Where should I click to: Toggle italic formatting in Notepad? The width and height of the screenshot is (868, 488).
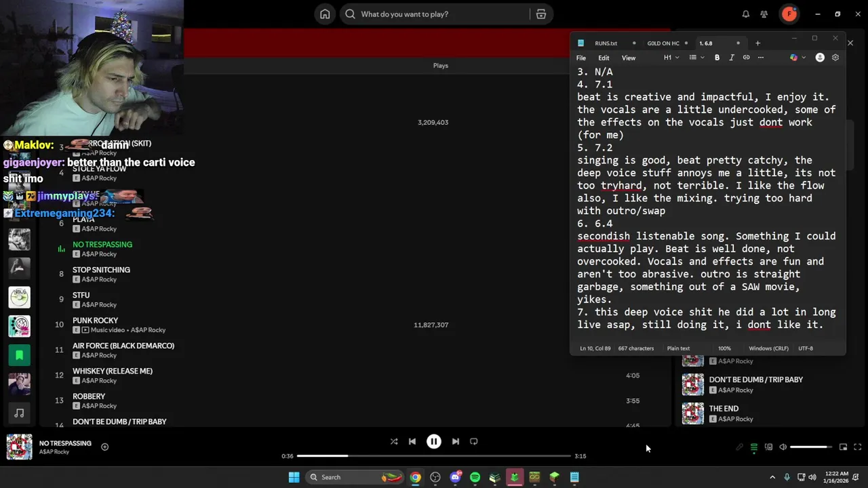click(731, 58)
